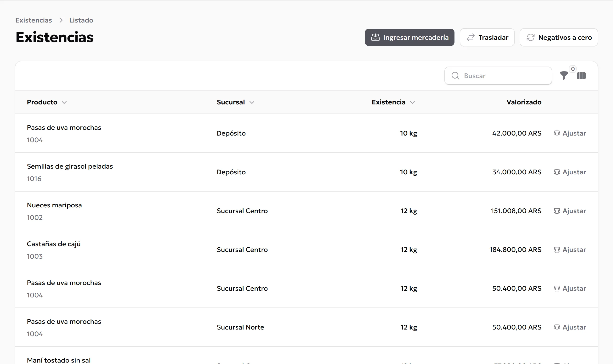Select the Listado breadcrumb
This screenshot has height=364, width=613.
[x=81, y=20]
